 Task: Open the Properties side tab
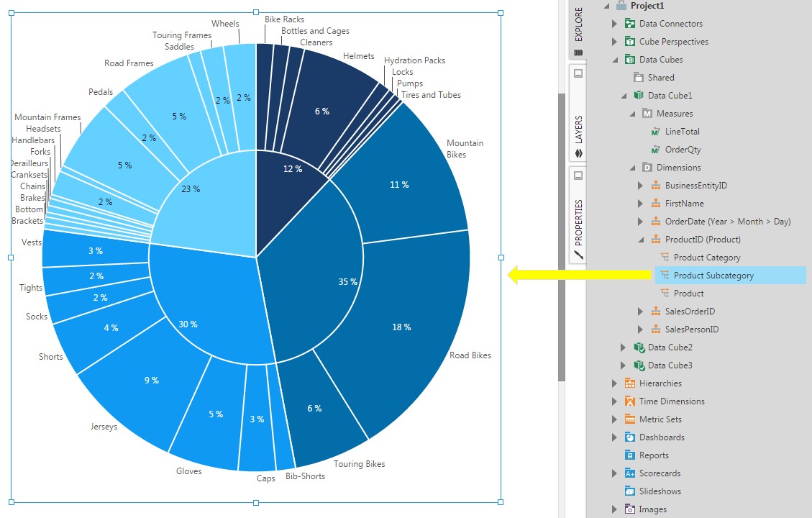[578, 216]
